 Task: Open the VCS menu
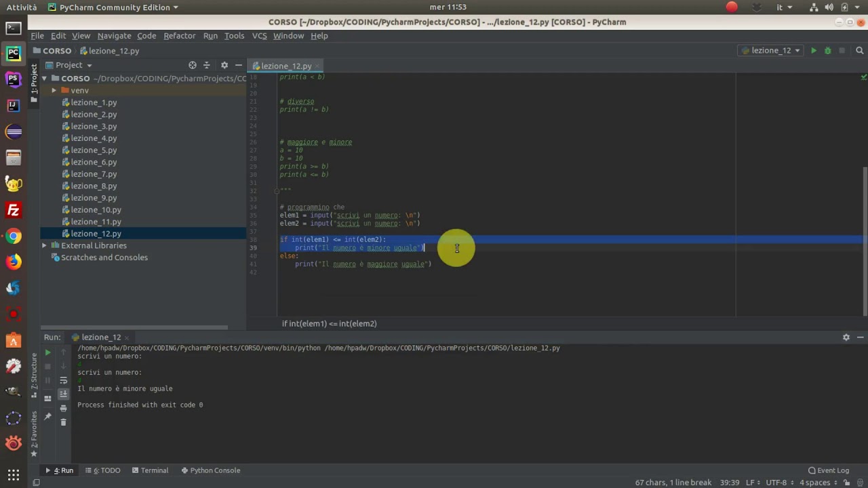[x=259, y=35]
